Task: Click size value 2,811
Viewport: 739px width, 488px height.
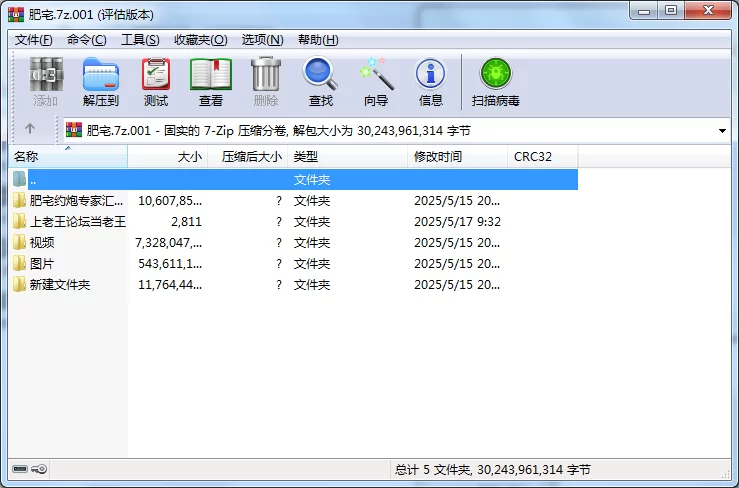Action: [186, 221]
